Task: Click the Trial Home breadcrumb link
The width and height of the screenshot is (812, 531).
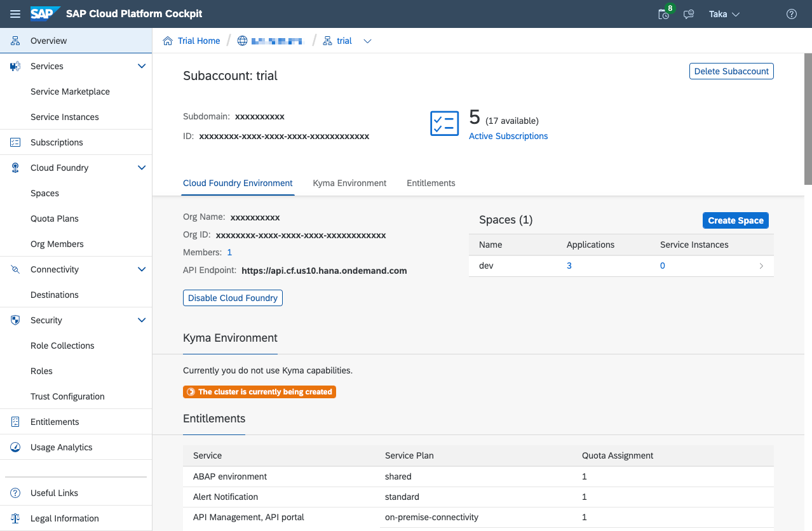Action: [199, 41]
